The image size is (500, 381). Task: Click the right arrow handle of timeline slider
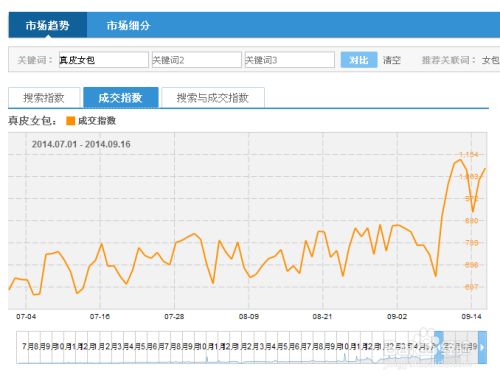click(x=482, y=347)
